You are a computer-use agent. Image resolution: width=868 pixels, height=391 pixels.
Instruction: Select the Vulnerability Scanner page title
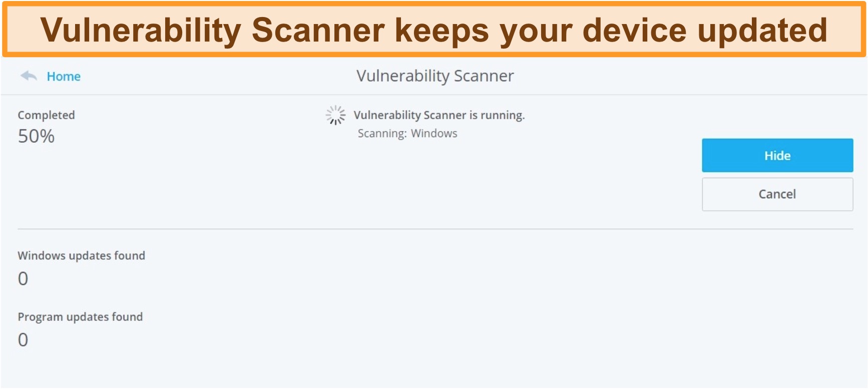[x=435, y=76]
